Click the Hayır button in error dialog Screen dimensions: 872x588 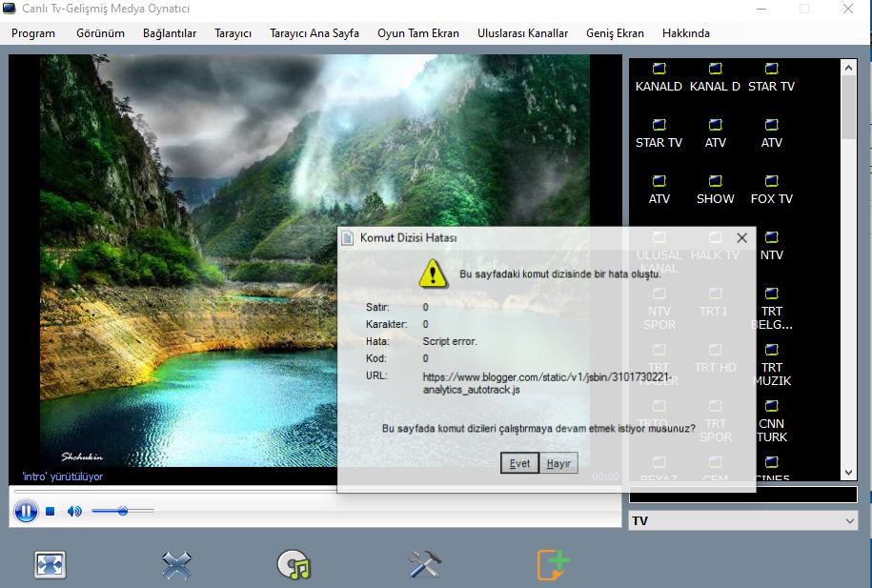point(558,463)
